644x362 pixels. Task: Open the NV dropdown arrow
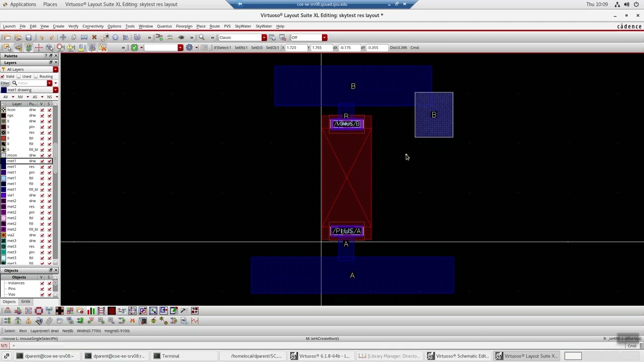[28, 97]
